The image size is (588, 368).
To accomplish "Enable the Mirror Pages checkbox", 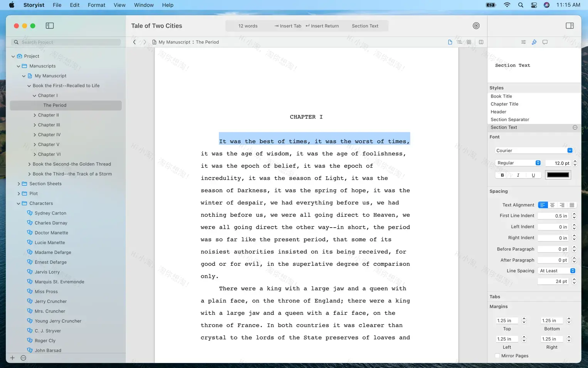I will (x=497, y=356).
